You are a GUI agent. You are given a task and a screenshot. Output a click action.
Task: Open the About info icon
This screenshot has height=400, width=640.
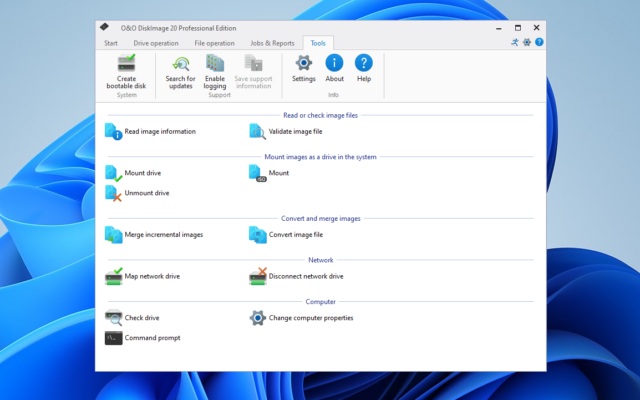[x=334, y=63]
